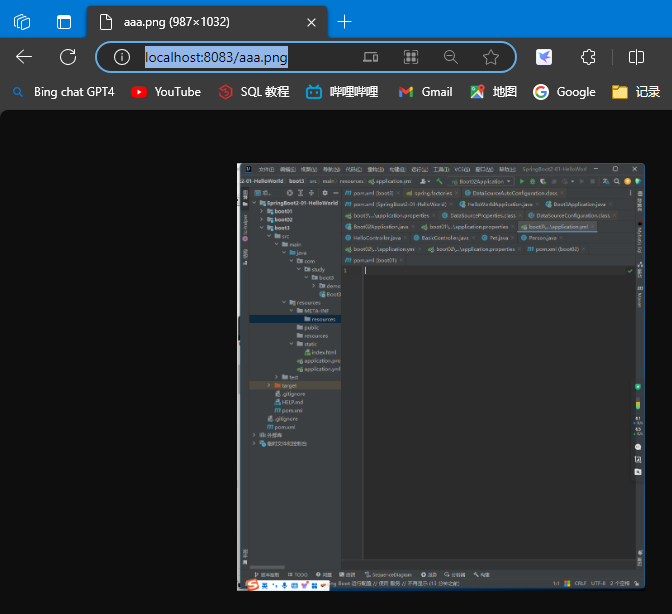The height and width of the screenshot is (614, 672).
Task: Open the Google bookmark
Action: pos(564,92)
